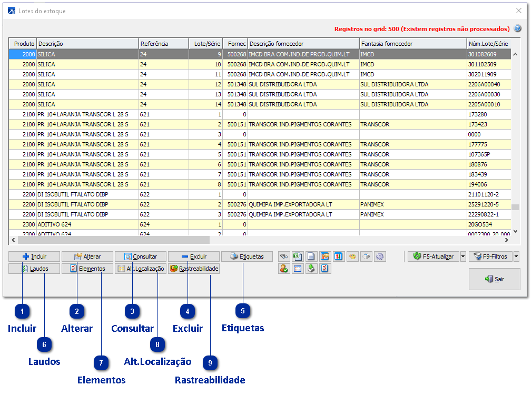Image resolution: width=532 pixels, height=395 pixels.
Task: Export grid with the Excel icon
Action: coord(298,256)
